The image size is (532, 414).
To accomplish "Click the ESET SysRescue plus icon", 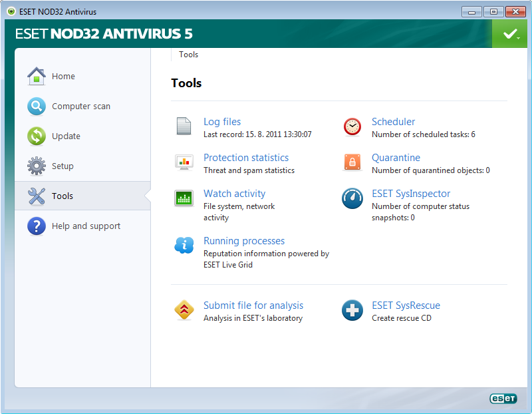I will pos(352,310).
